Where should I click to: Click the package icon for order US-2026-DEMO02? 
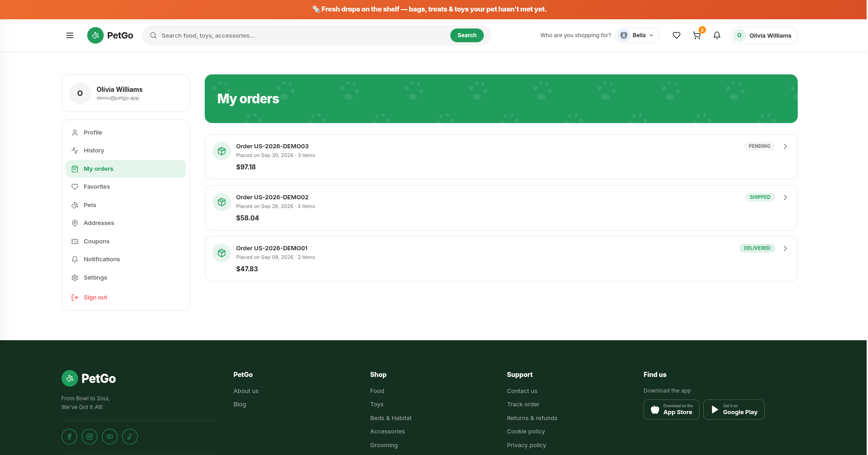pyautogui.click(x=222, y=202)
